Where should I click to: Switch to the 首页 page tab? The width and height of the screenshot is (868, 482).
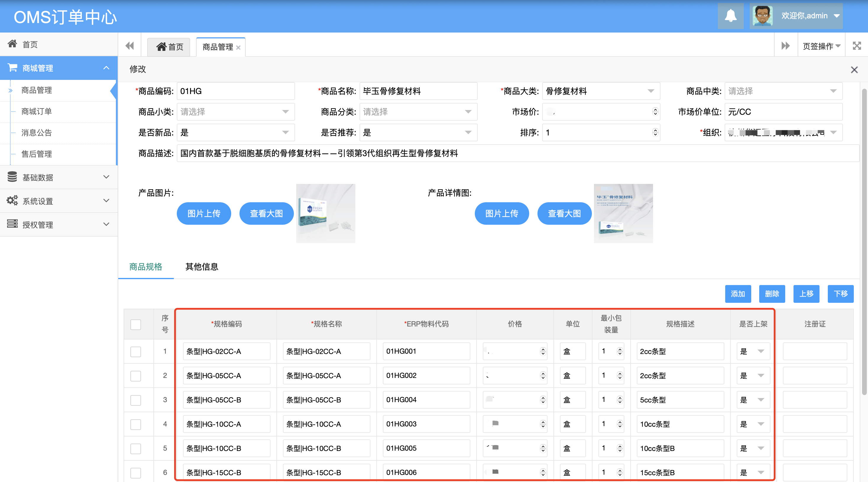(169, 47)
